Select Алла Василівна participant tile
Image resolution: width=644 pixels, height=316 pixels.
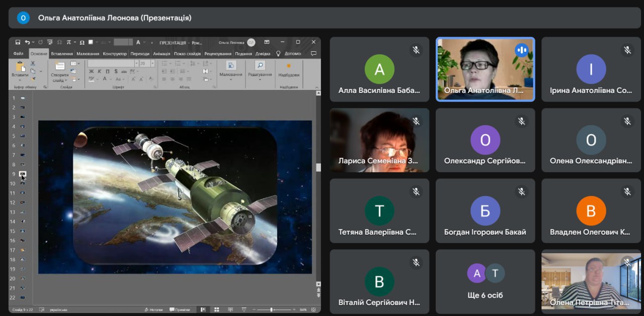click(x=379, y=69)
